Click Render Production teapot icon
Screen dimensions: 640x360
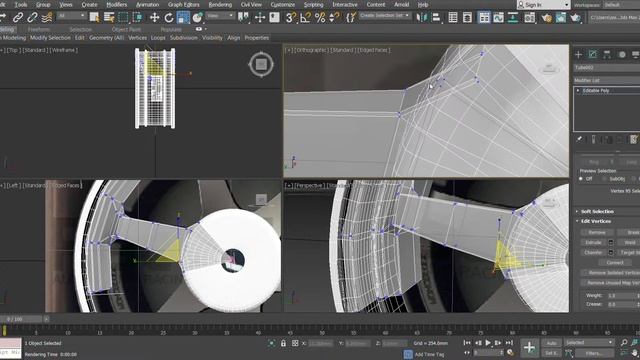click(x=576, y=17)
